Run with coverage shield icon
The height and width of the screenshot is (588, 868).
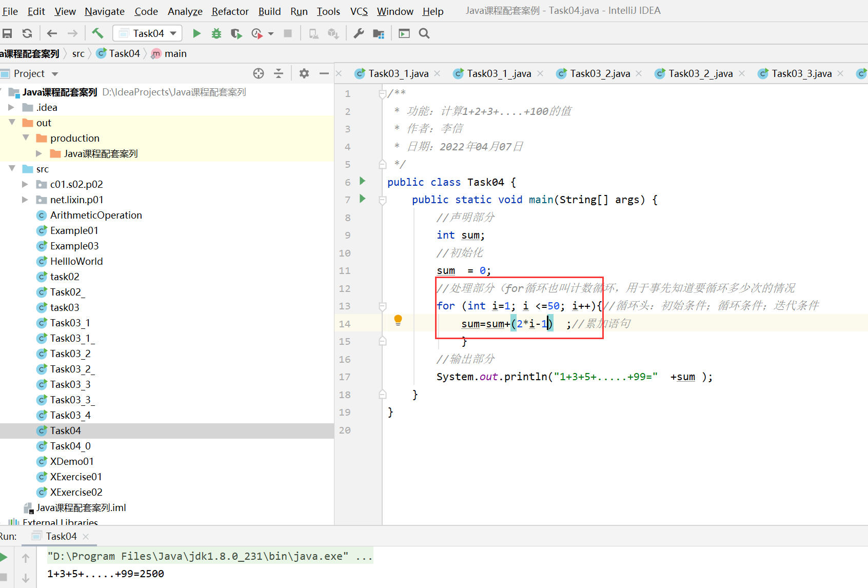tap(236, 33)
